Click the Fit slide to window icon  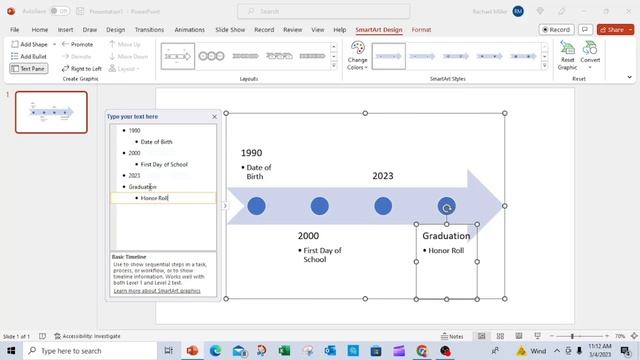pos(633,336)
